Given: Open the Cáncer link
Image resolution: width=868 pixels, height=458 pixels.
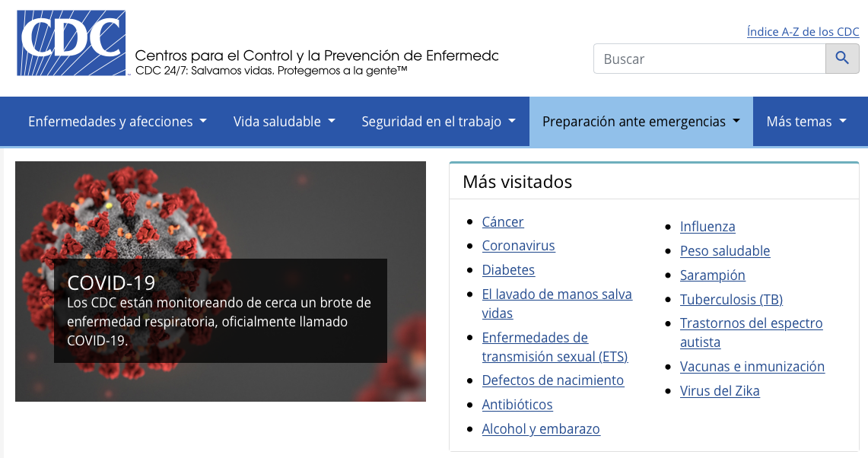Looking at the screenshot, I should coord(503,221).
